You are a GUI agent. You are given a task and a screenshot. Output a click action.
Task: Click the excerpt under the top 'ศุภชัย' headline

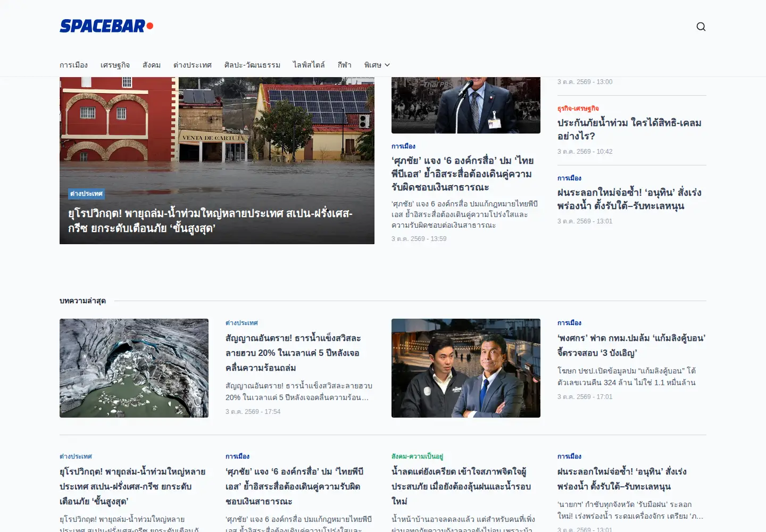point(465,214)
